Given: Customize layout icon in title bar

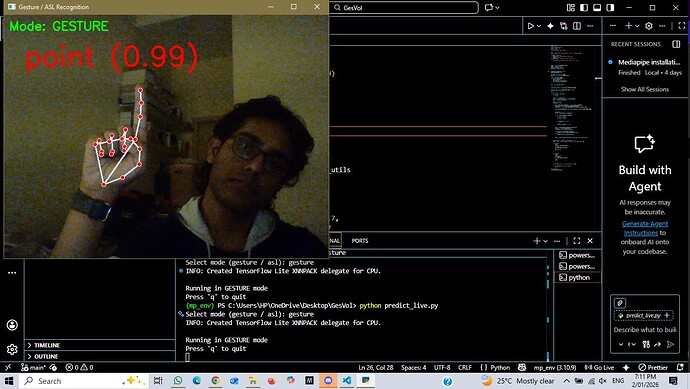Looking at the screenshot, I should coord(571,7).
